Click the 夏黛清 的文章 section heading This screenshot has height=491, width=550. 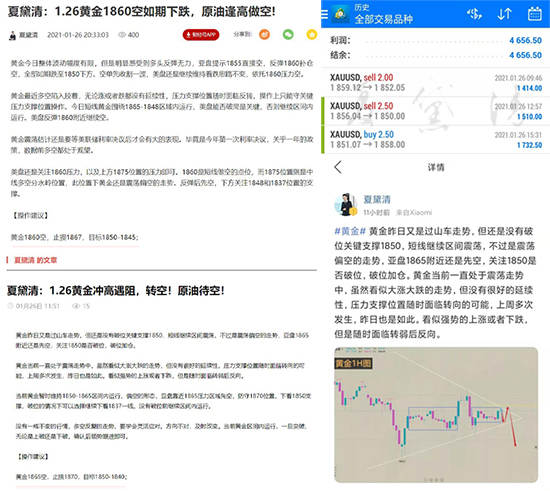[35, 260]
